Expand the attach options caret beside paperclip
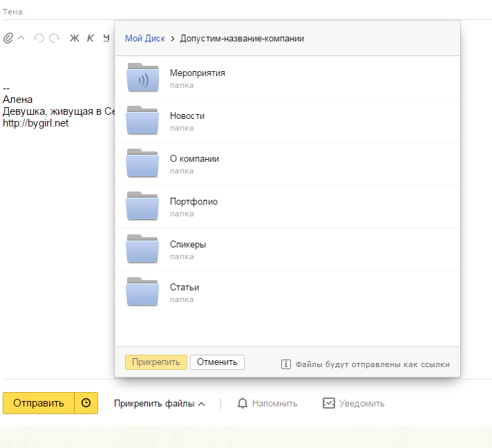 [x=21, y=38]
